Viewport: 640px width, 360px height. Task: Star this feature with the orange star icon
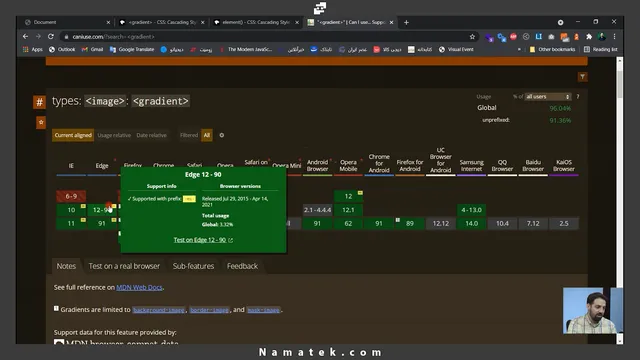pyautogui.click(x=41, y=122)
